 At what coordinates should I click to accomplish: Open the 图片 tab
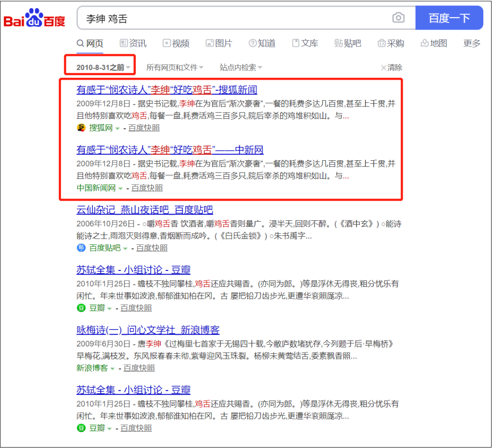point(219,43)
